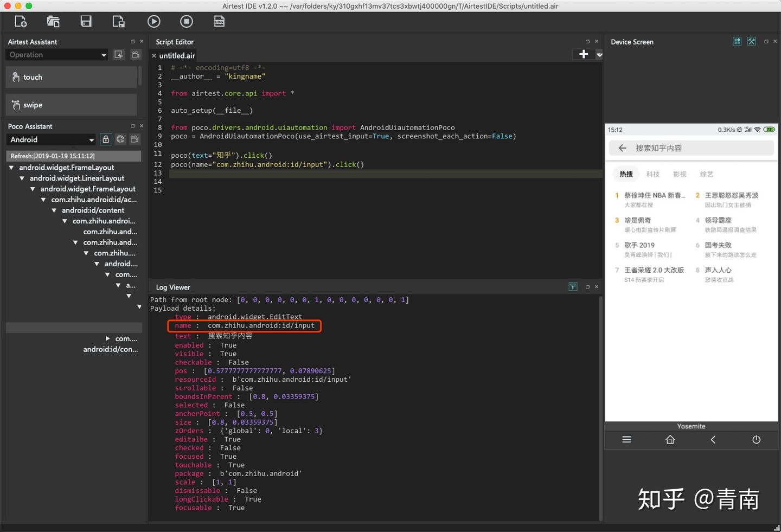Click resourceId line in Log Viewer
Image resolution: width=781 pixels, height=532 pixels.
pos(263,380)
